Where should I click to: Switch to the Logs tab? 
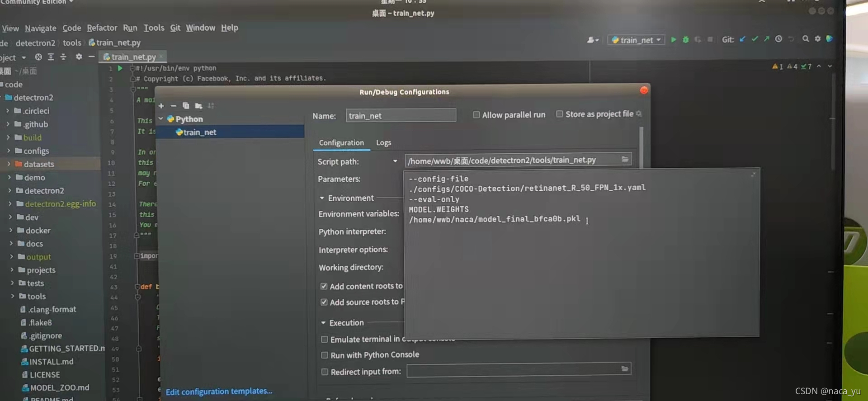384,142
